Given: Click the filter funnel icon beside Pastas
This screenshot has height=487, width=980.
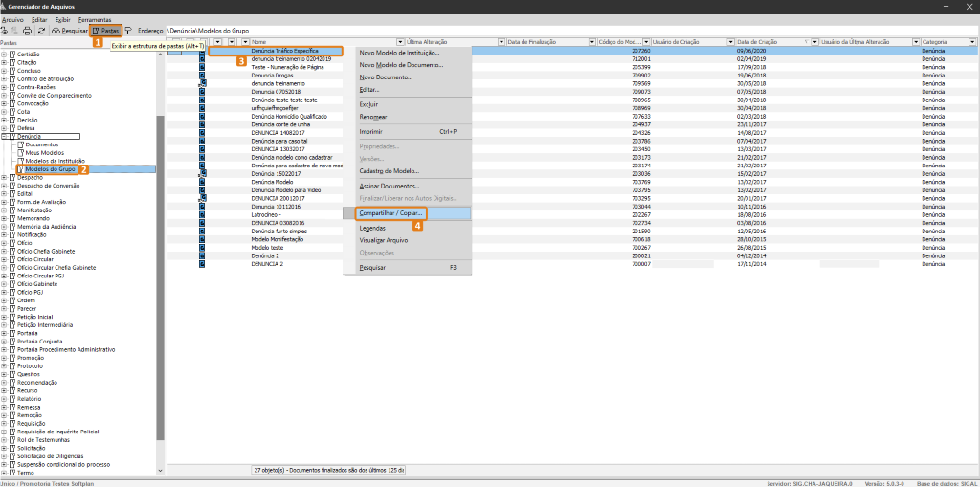Looking at the screenshot, I should [x=128, y=31].
